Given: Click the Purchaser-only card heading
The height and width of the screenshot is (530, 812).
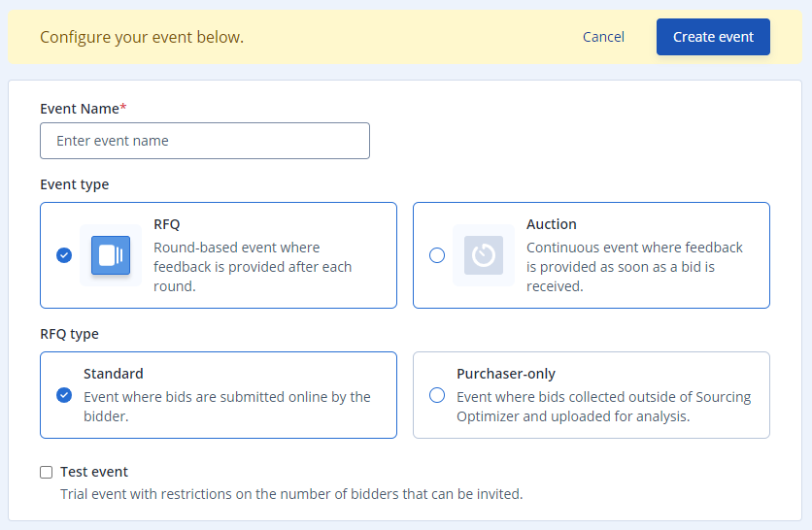Looking at the screenshot, I should point(506,374).
